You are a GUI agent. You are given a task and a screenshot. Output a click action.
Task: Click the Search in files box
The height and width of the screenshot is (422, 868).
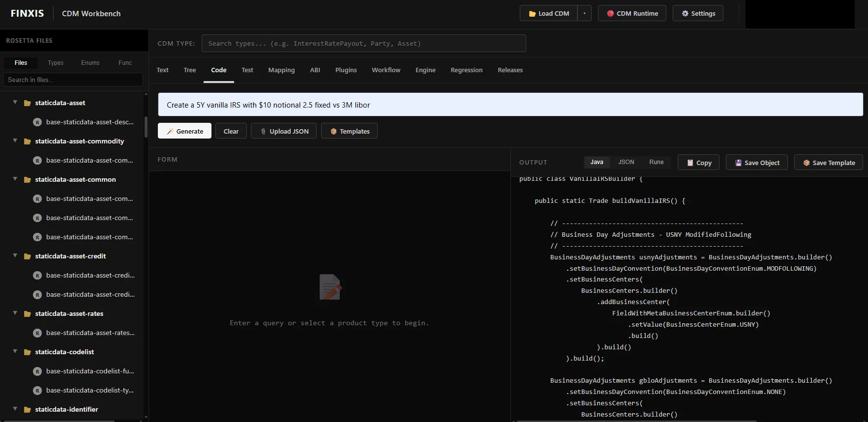point(73,80)
